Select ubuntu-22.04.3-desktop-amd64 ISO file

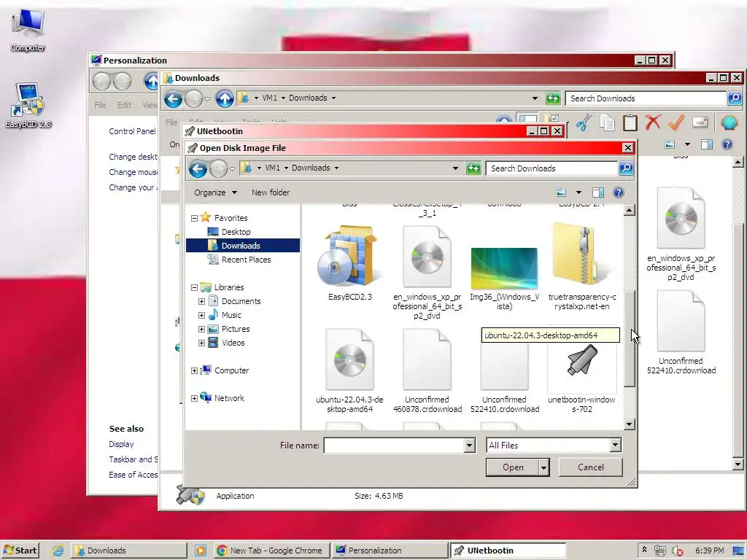349,370
